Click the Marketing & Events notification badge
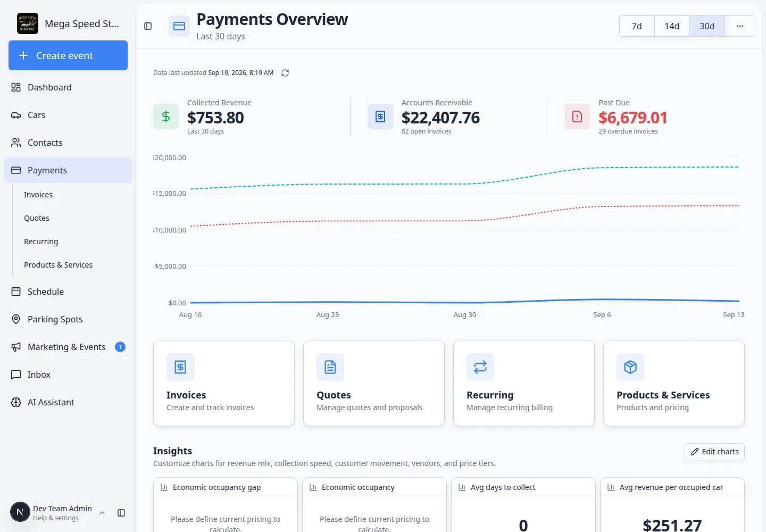766x532 pixels. [120, 347]
